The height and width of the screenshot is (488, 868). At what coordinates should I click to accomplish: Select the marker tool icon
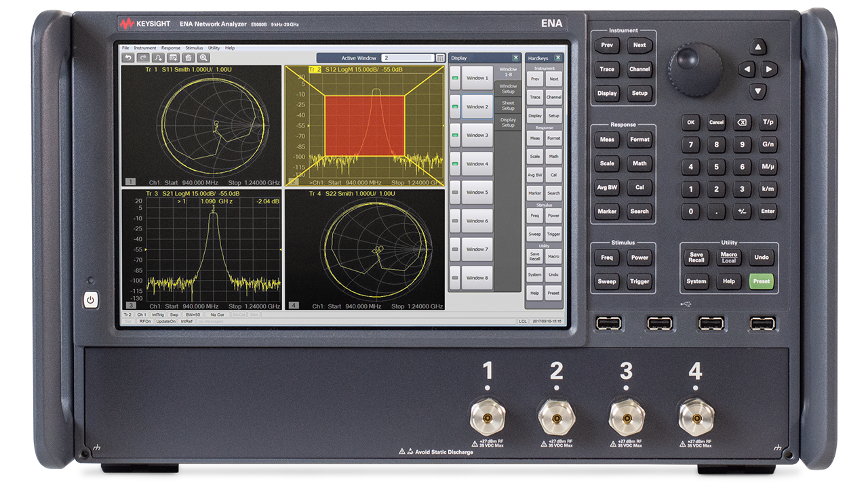click(x=159, y=58)
